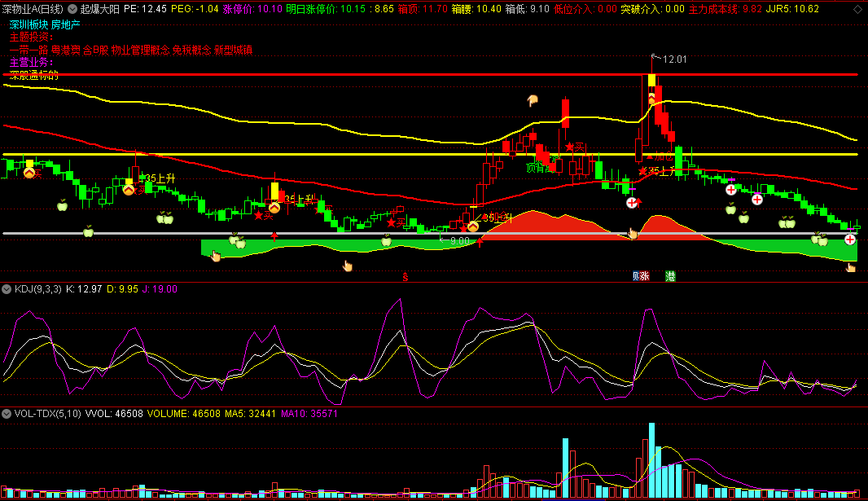Click the VOLUME: 46508 value

(x=184, y=414)
